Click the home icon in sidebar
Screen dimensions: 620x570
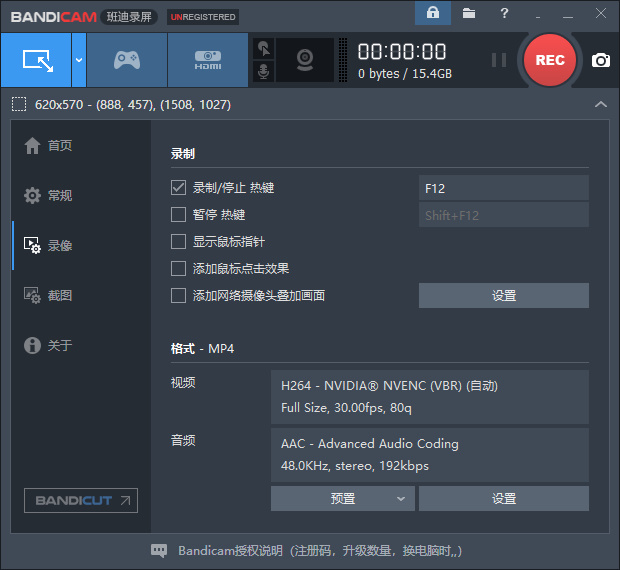coord(32,145)
